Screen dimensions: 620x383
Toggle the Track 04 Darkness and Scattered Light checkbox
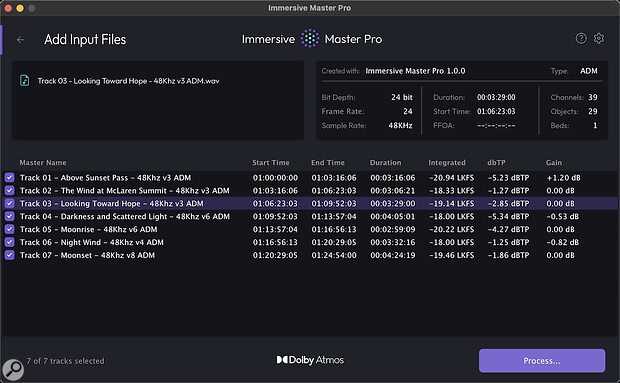(9, 216)
